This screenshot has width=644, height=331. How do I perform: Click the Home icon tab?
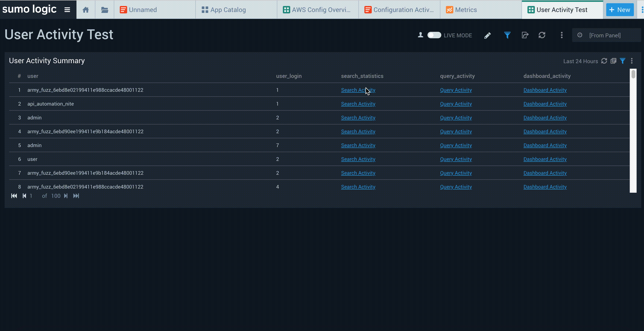86,10
